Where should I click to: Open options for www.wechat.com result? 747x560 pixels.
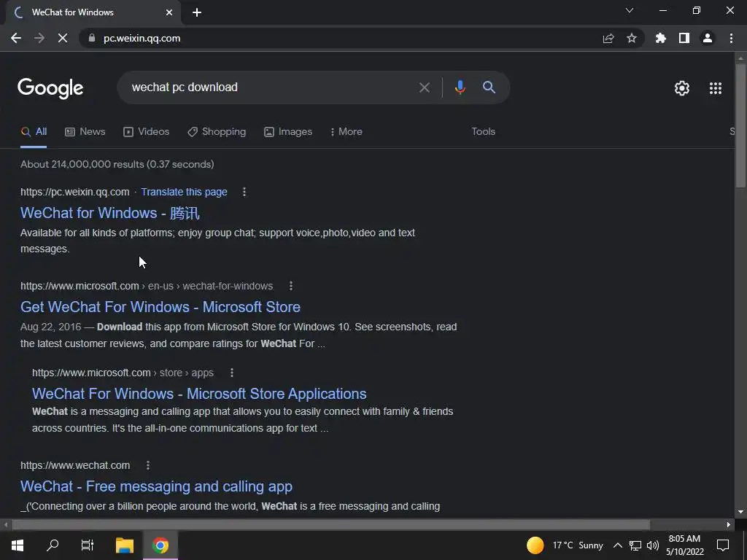click(x=147, y=465)
